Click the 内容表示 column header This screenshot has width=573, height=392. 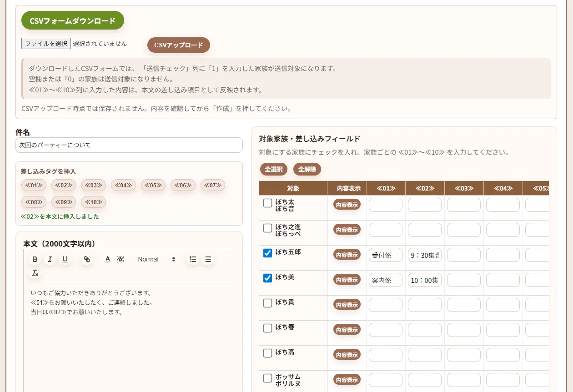coord(347,188)
